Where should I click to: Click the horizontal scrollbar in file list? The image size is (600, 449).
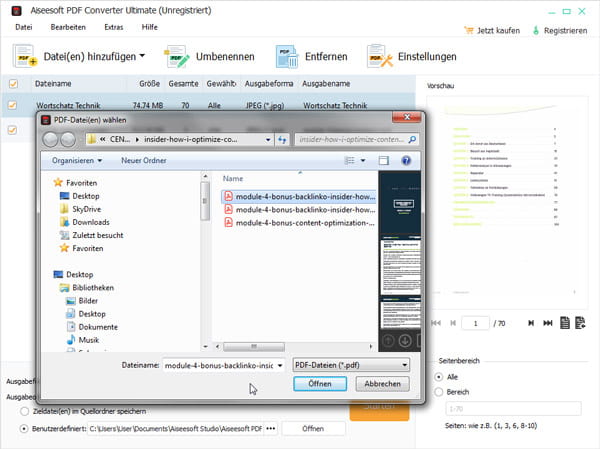(254, 347)
